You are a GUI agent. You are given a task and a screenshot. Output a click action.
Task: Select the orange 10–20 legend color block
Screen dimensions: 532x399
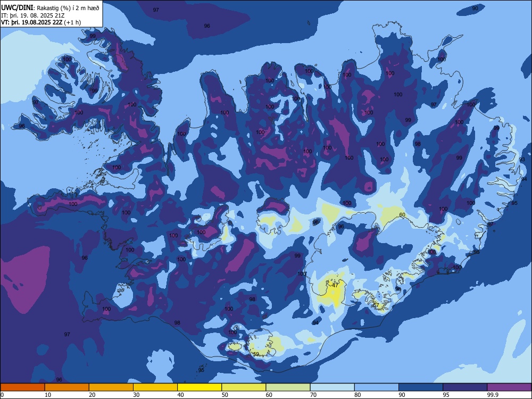coord(67,387)
